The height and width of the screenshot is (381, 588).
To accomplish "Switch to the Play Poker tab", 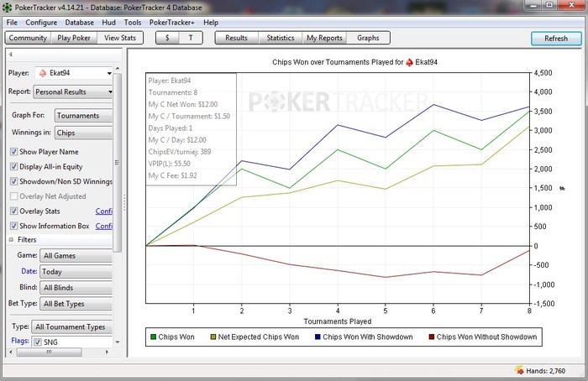I will tap(74, 38).
